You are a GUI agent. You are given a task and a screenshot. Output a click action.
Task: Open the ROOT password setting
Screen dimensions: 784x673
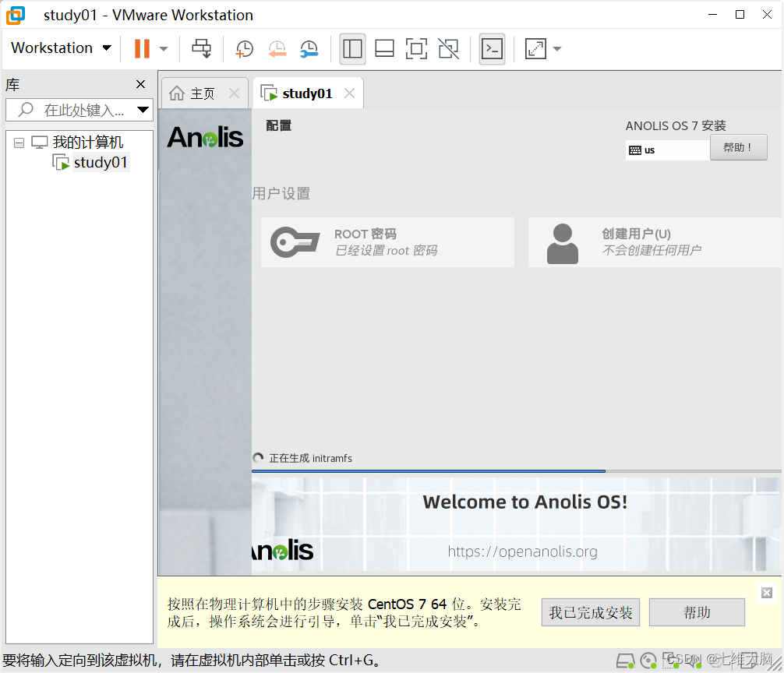click(x=387, y=242)
